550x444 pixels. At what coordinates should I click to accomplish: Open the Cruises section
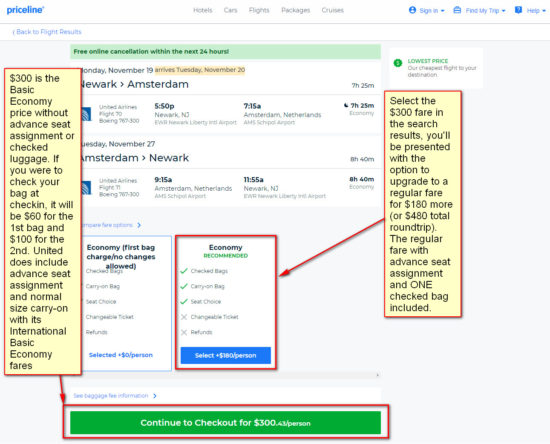pyautogui.click(x=333, y=10)
